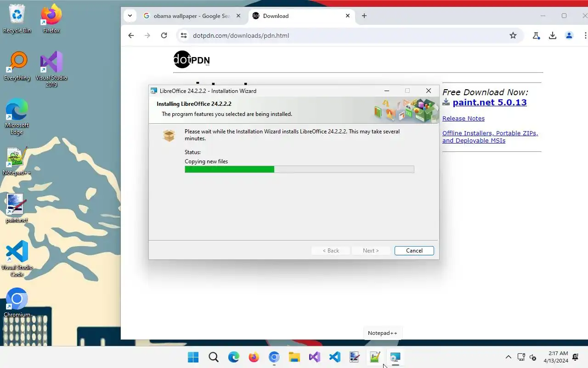The height and width of the screenshot is (368, 588).
Task: Switch to Chromium in the taskbar
Action: [274, 357]
